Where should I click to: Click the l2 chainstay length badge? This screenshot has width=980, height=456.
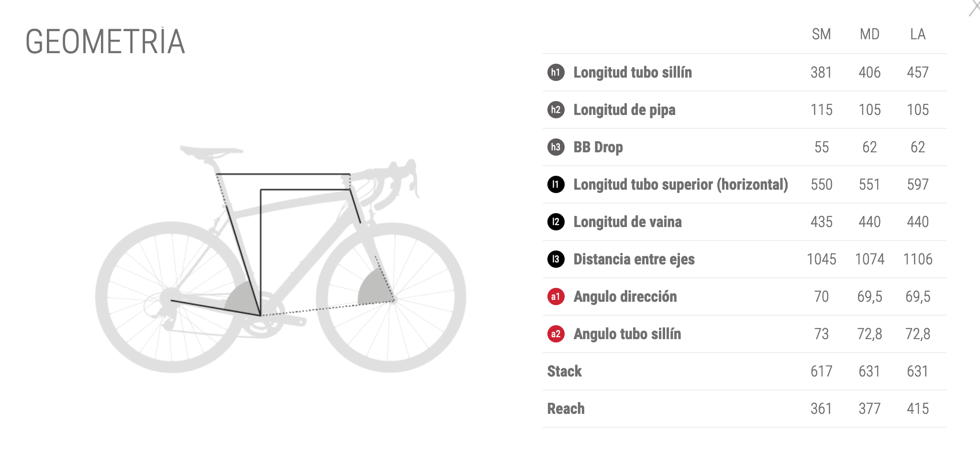556,222
